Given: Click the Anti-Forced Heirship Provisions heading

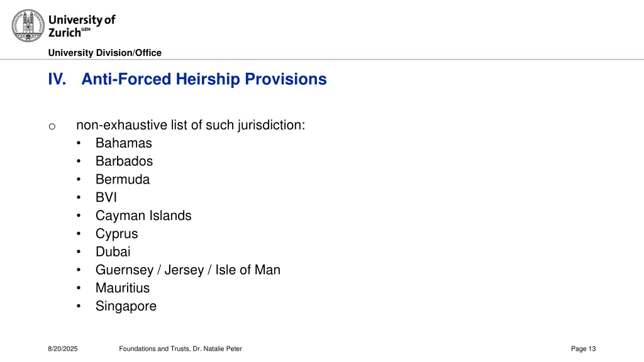Looking at the screenshot, I should coord(204,79).
